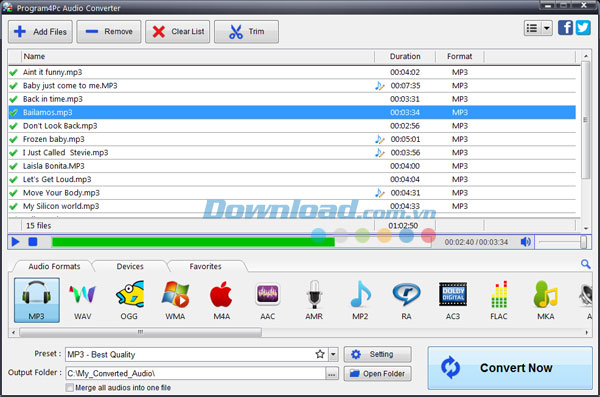Viewport: 600px width, 397px height.
Task: Choose the AC3 Dolby Digital format
Action: tap(453, 300)
